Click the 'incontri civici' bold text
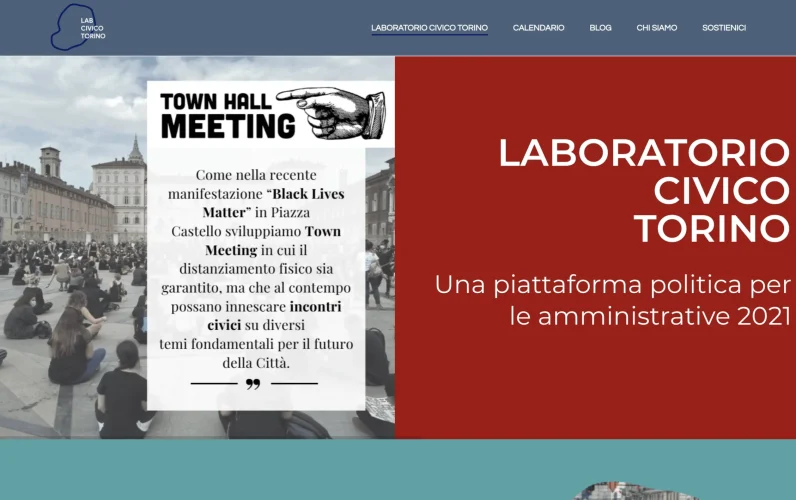 point(274,315)
